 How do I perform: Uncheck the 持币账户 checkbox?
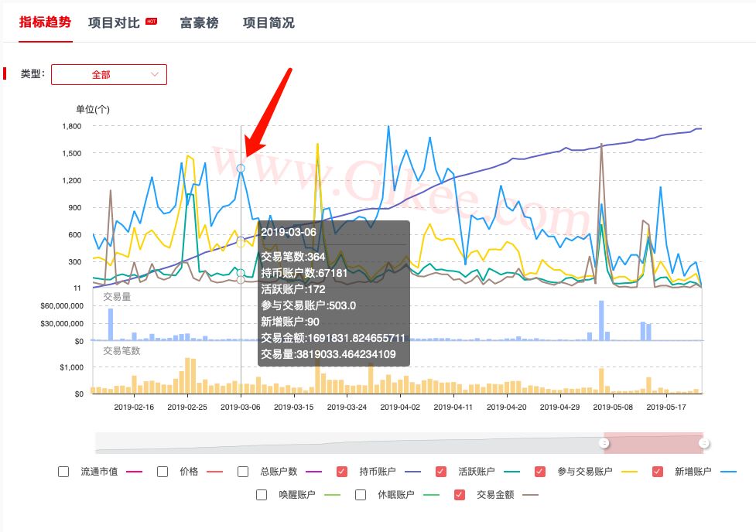click(342, 472)
